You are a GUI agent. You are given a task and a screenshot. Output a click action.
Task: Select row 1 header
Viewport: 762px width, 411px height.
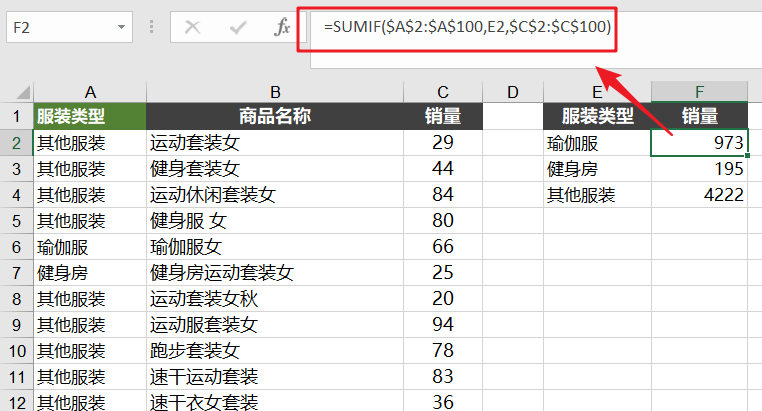[x=17, y=116]
